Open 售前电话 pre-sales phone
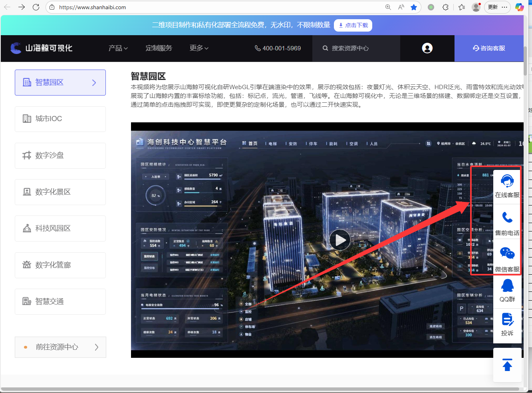 (x=507, y=223)
